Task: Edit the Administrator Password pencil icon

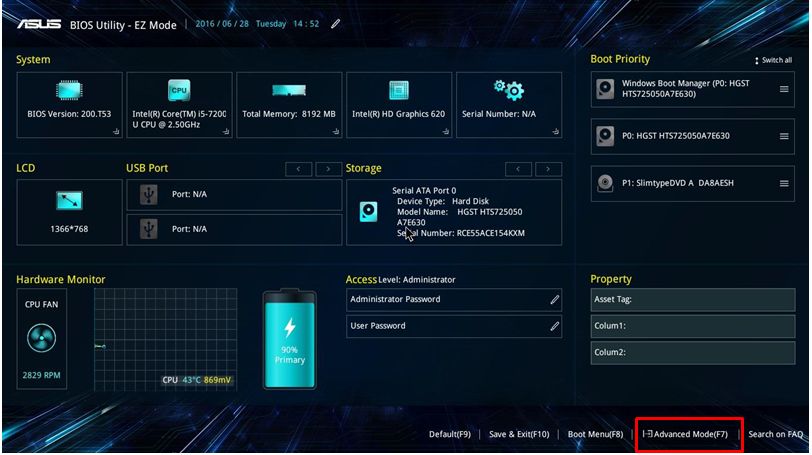Action: point(555,300)
